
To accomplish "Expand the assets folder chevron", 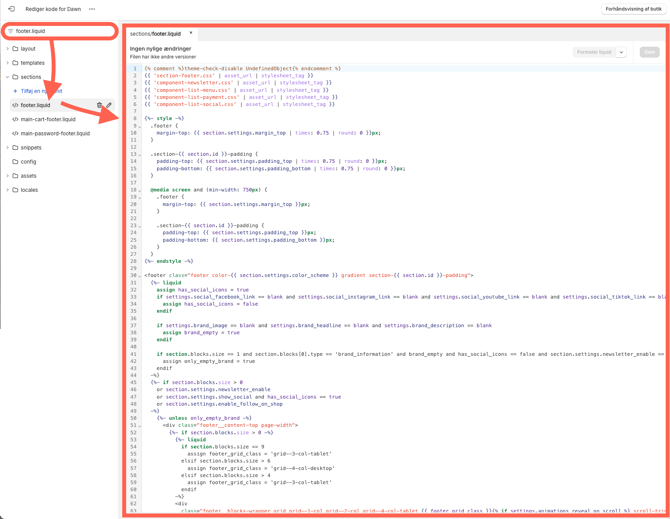I will coord(7,176).
